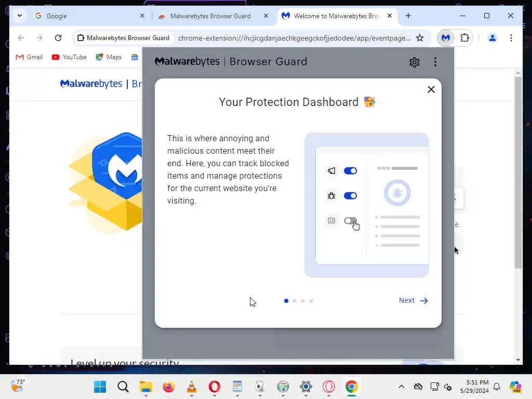Open the Windows Start menu

100,387
